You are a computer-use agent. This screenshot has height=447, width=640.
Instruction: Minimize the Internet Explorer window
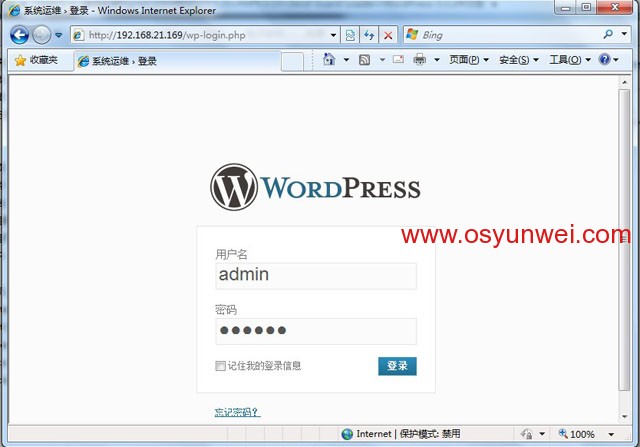(x=565, y=8)
